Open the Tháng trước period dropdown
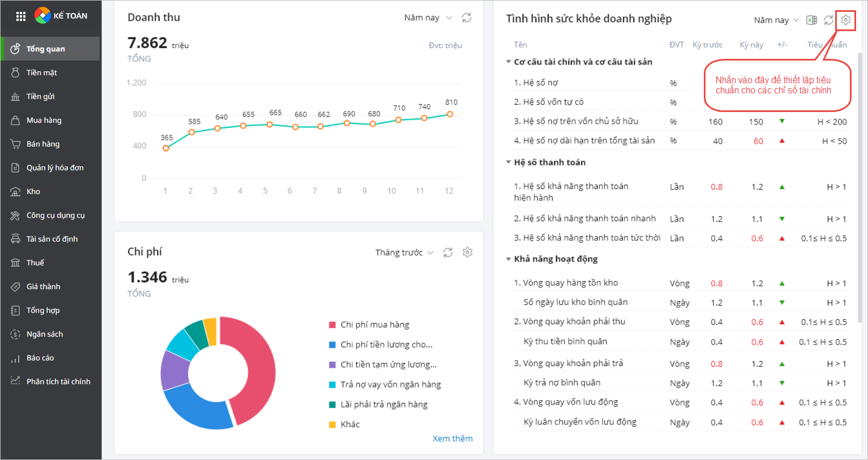868x460 pixels. pyautogui.click(x=404, y=252)
